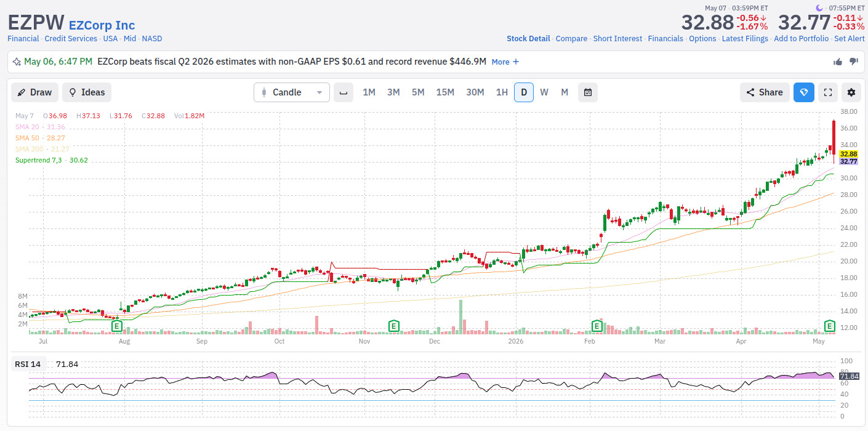
Task: Click the August earnings E marker
Action: coord(115,325)
